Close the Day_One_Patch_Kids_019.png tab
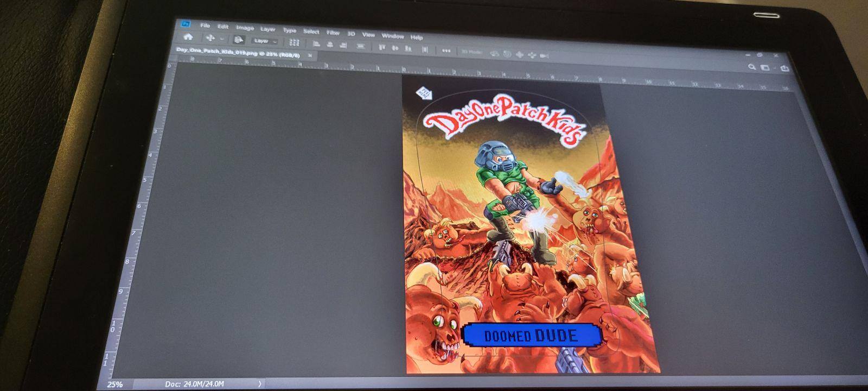 (x=310, y=55)
